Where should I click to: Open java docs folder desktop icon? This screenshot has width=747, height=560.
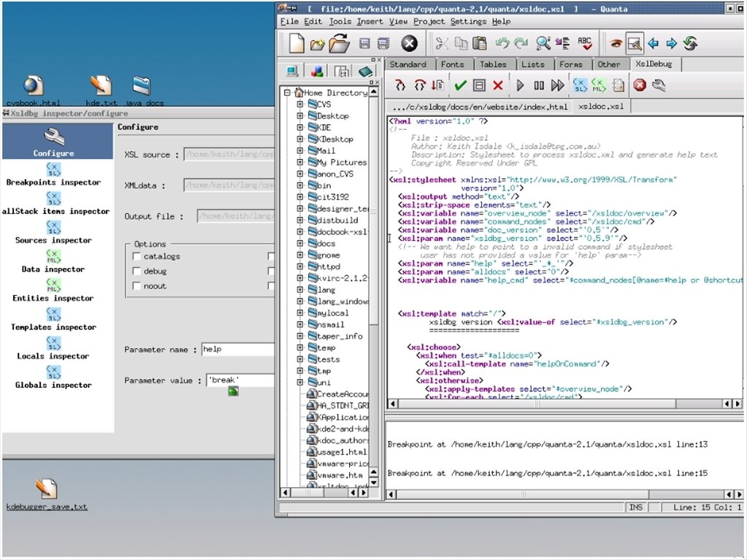143,91
